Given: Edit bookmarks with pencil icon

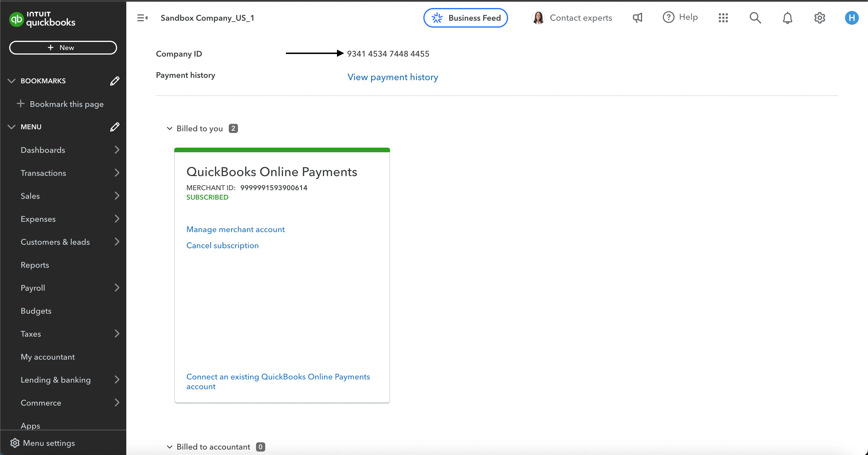Looking at the screenshot, I should click(x=115, y=81).
